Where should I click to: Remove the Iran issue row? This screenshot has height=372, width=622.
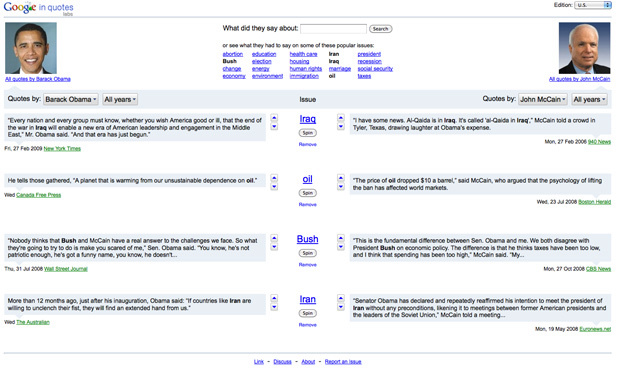(x=307, y=325)
